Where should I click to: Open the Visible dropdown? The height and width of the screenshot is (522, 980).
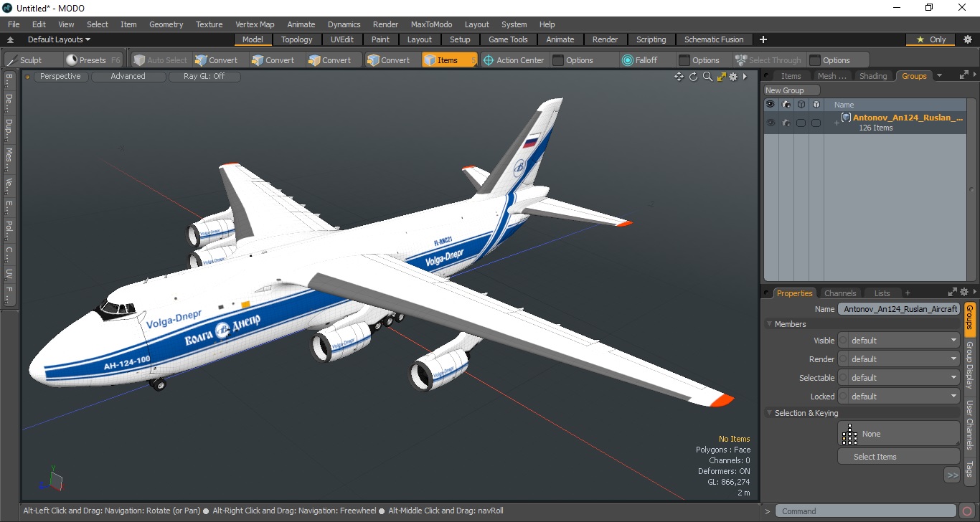pyautogui.click(x=899, y=341)
